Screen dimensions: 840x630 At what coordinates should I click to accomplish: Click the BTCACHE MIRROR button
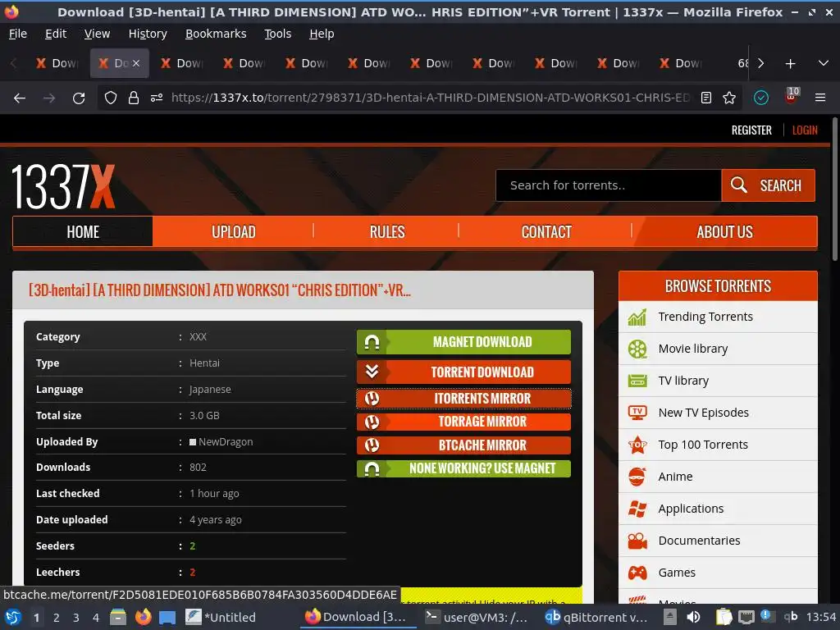coord(464,445)
